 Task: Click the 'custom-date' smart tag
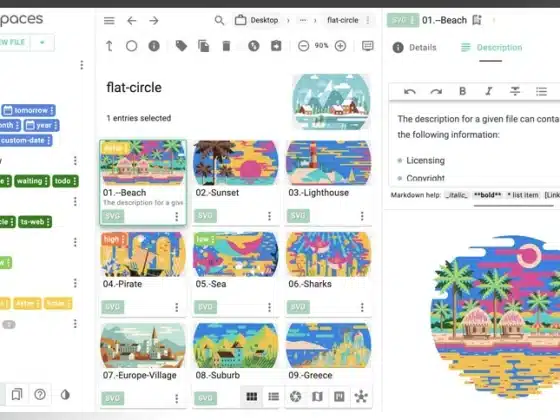coord(25,140)
